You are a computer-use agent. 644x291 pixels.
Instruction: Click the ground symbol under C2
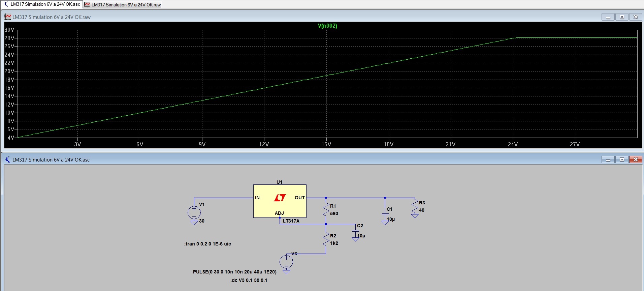click(x=355, y=239)
